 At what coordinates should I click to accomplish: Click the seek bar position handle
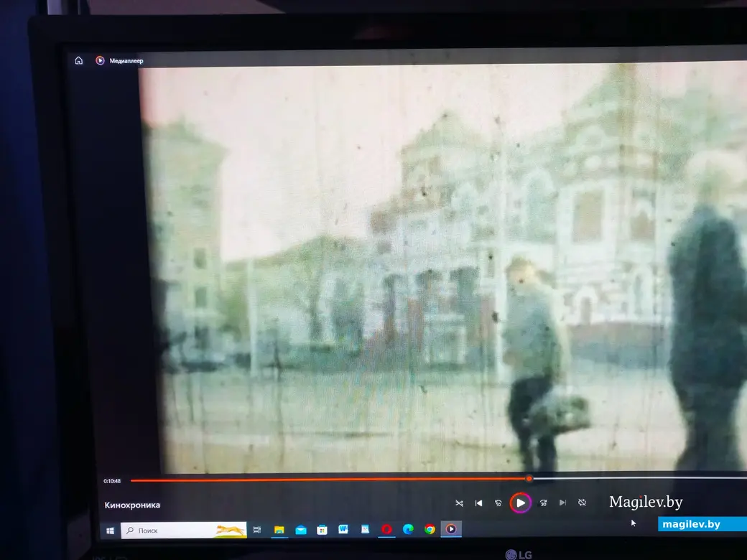point(529,479)
